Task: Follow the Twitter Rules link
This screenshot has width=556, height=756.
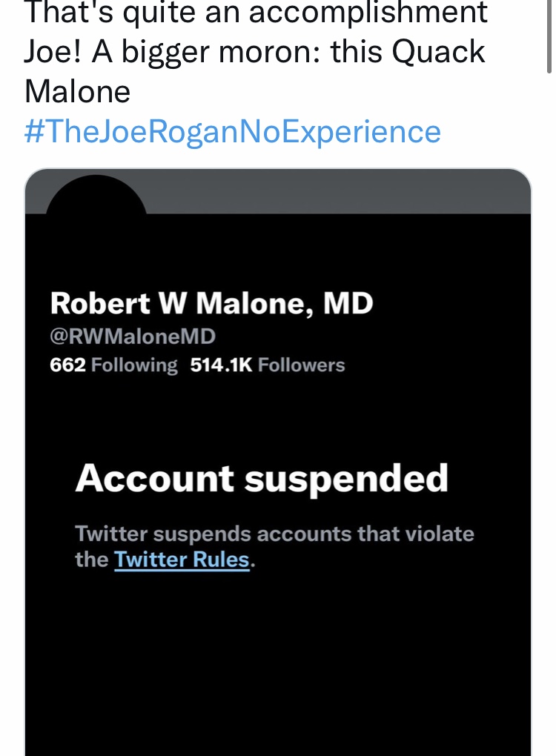Action: (182, 560)
